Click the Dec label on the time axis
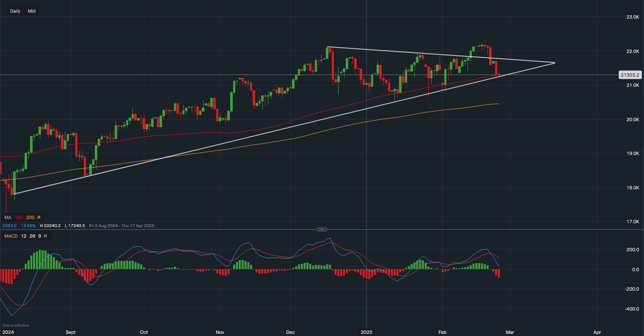 291,333
